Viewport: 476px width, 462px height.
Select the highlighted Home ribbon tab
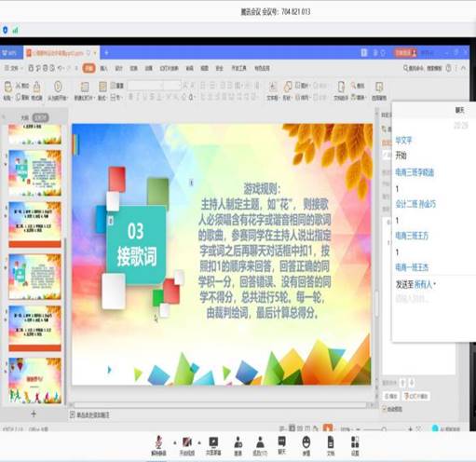(x=88, y=68)
